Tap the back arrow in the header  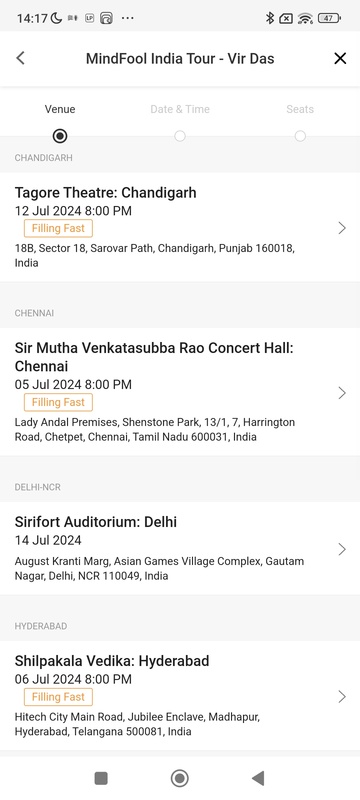point(20,58)
